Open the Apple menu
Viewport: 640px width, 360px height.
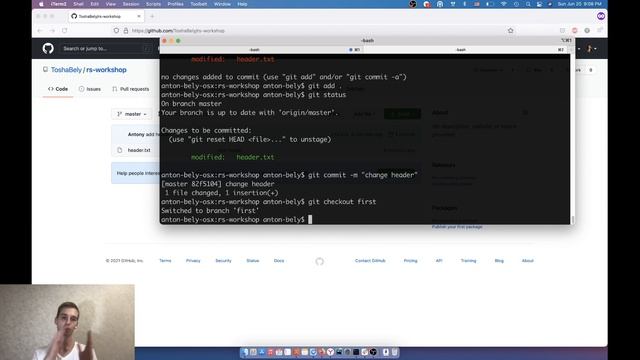41,4
